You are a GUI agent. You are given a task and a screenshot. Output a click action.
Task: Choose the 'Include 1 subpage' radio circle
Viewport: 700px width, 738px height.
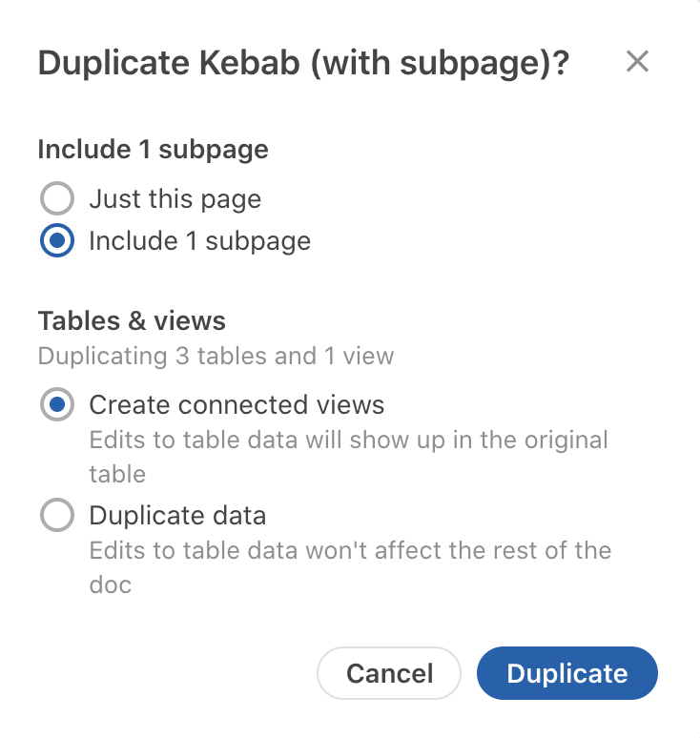[x=57, y=241]
